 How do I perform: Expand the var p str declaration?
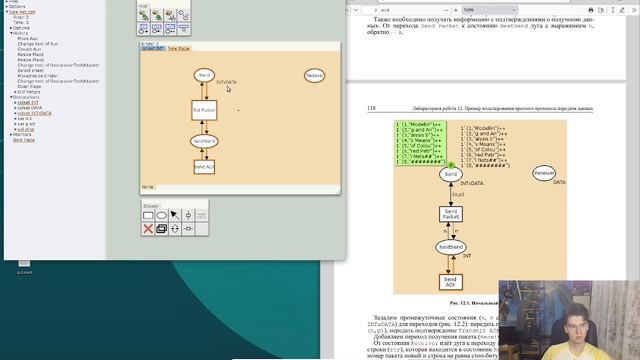[x=16, y=124]
